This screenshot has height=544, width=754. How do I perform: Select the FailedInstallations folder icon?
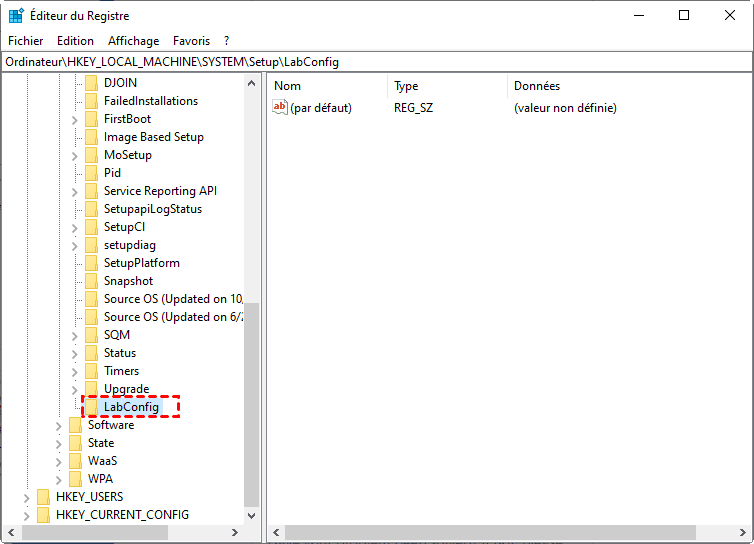pos(91,101)
